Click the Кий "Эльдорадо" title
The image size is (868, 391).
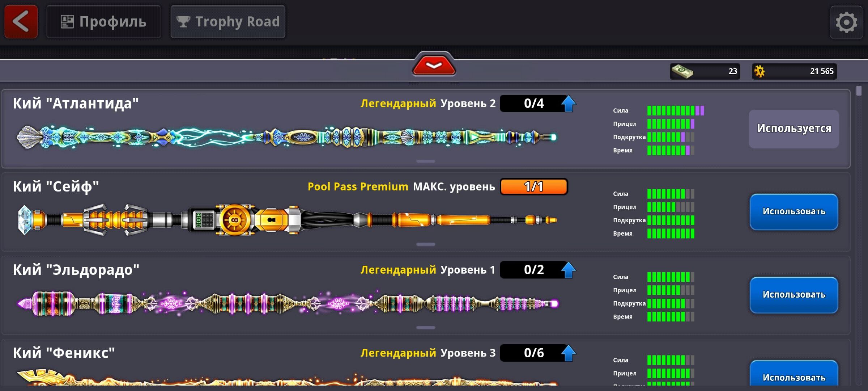[76, 270]
